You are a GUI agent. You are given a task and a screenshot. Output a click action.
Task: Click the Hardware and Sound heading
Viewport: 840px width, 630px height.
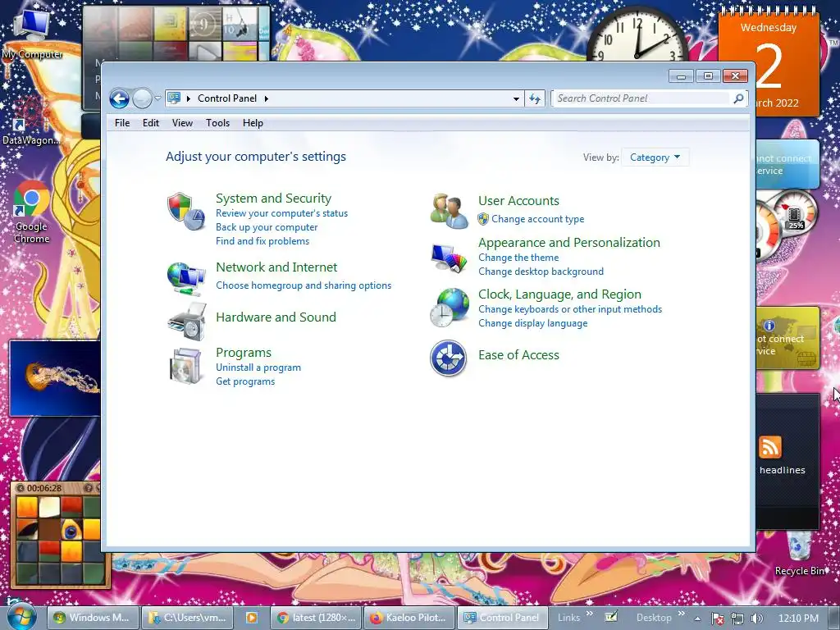276,317
